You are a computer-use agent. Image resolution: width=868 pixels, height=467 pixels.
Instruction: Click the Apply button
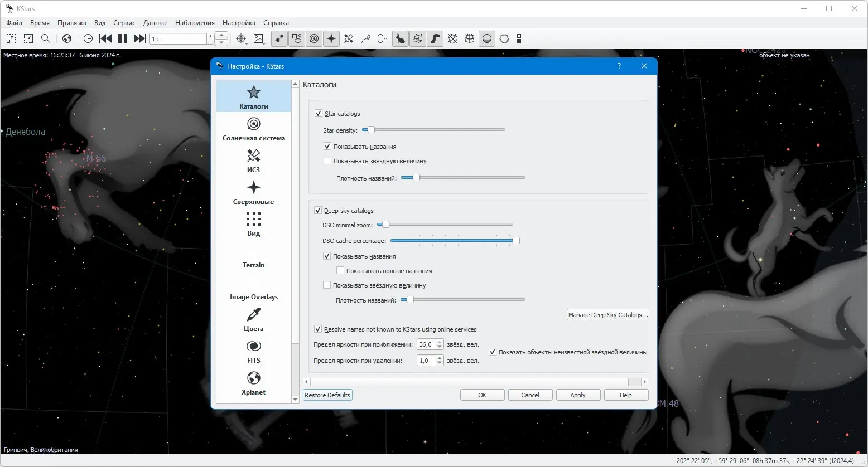(578, 395)
